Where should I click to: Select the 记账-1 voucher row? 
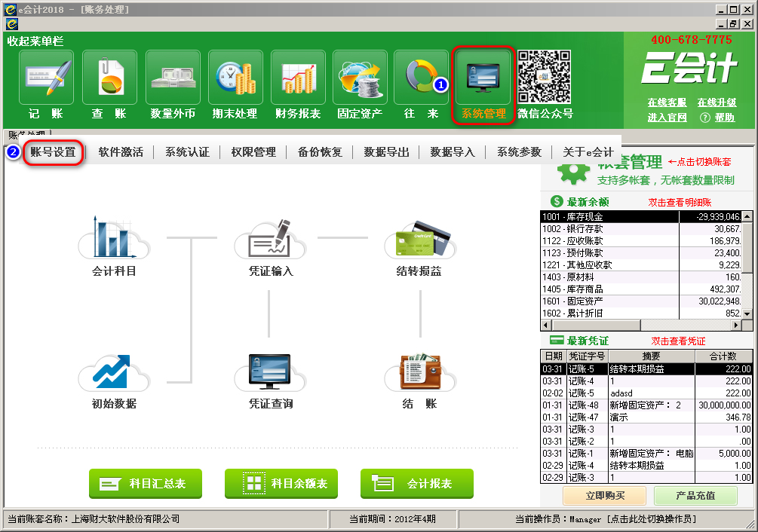coord(646,454)
